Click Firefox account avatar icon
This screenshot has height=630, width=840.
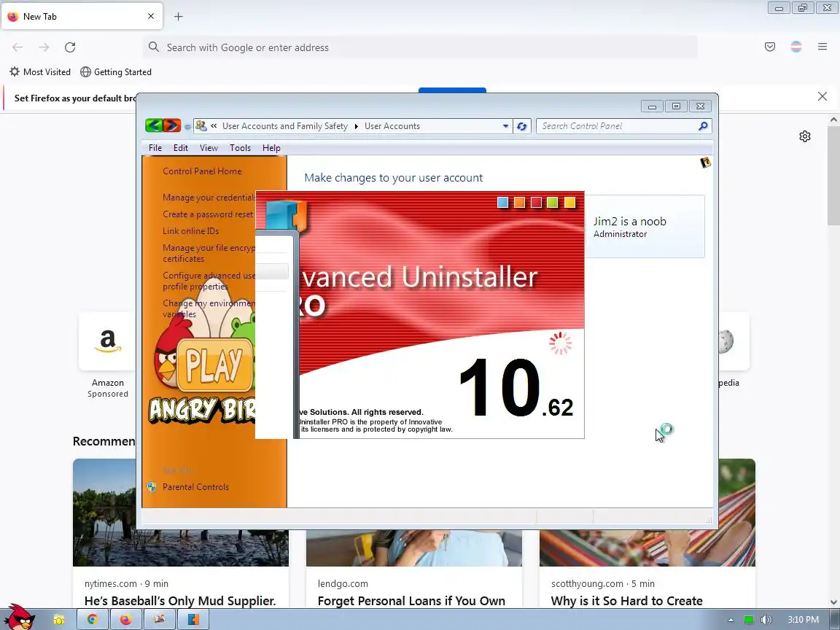[796, 47]
